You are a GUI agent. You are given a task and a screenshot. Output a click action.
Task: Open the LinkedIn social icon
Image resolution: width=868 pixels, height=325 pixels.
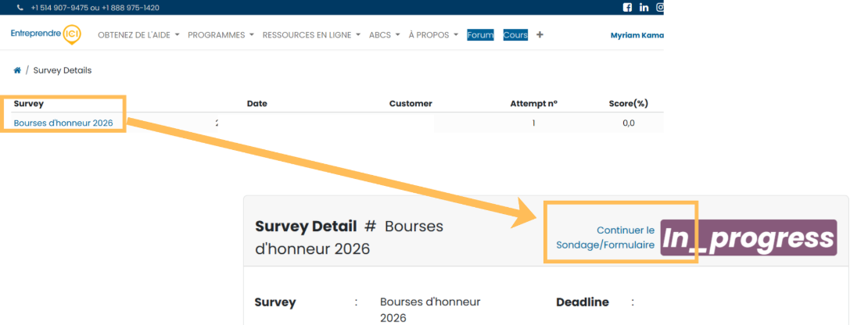tap(644, 8)
